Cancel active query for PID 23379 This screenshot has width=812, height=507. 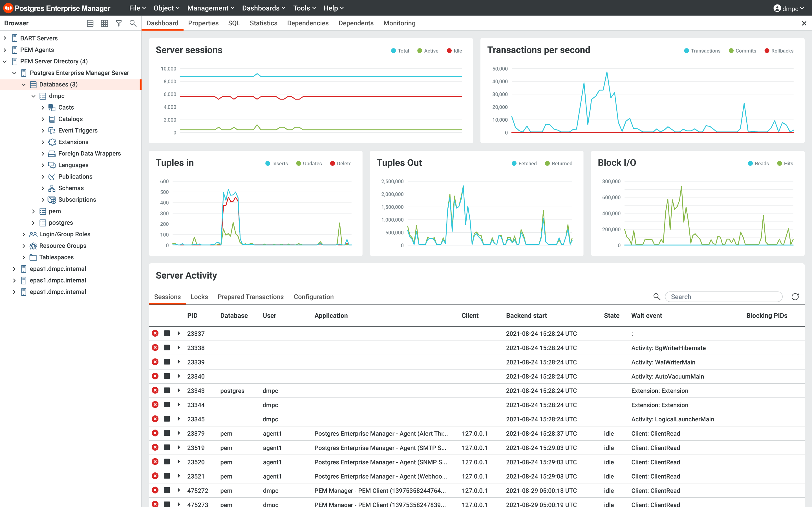(x=167, y=433)
